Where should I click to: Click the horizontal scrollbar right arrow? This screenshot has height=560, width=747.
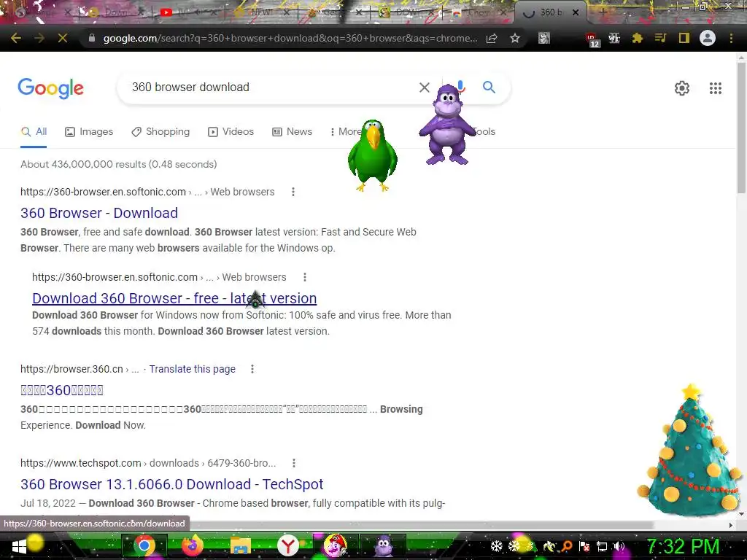(731, 525)
